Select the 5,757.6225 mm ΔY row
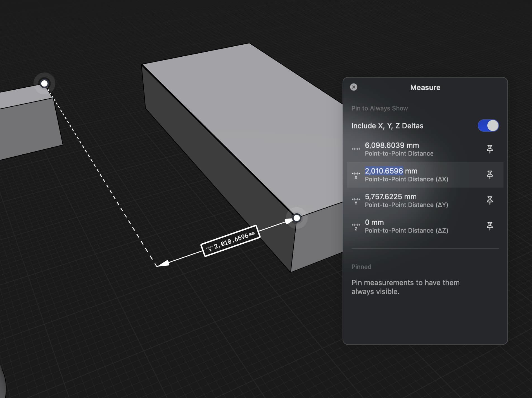 [x=425, y=200]
